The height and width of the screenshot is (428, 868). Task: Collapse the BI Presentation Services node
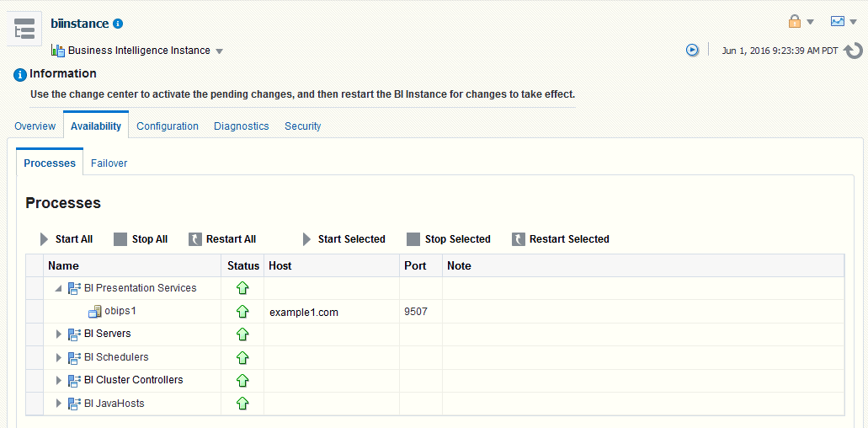click(59, 288)
